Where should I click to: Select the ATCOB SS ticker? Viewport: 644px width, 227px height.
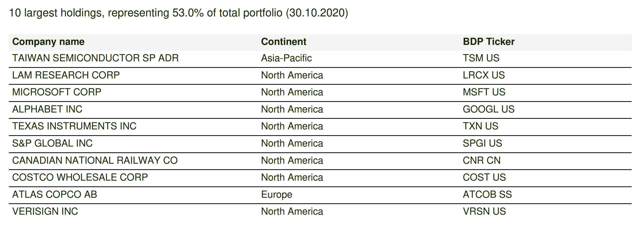pos(487,194)
